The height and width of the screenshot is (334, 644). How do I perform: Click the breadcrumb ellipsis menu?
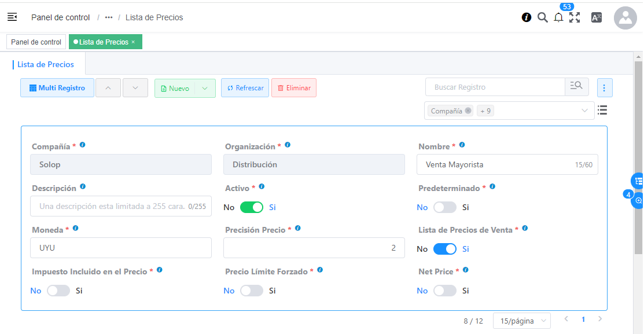coord(109,17)
